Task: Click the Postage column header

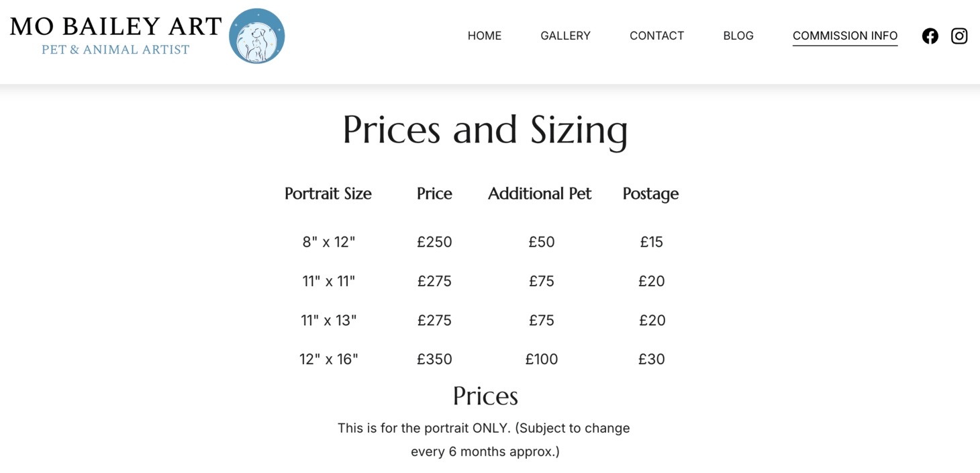Action: point(650,193)
